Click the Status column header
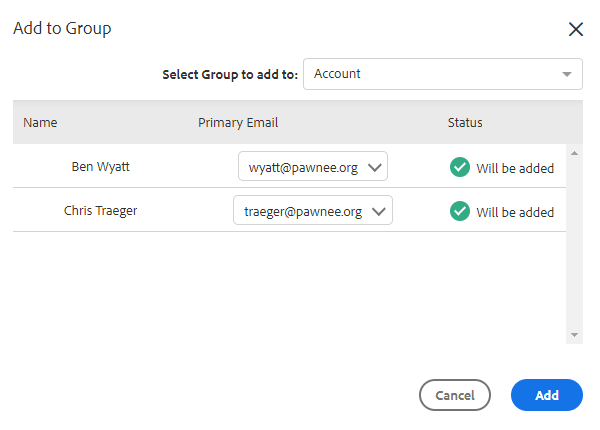 pos(465,123)
